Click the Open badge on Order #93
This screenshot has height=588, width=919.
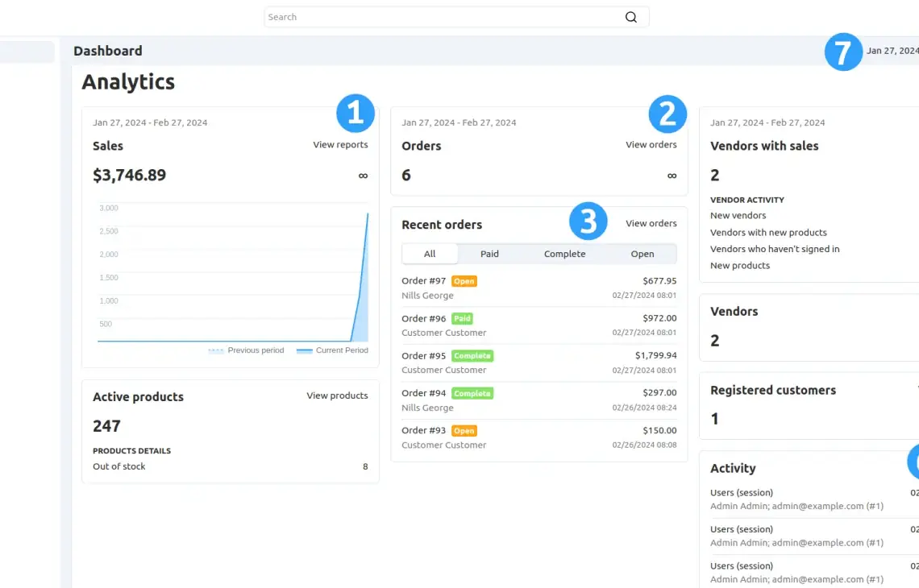464,430
